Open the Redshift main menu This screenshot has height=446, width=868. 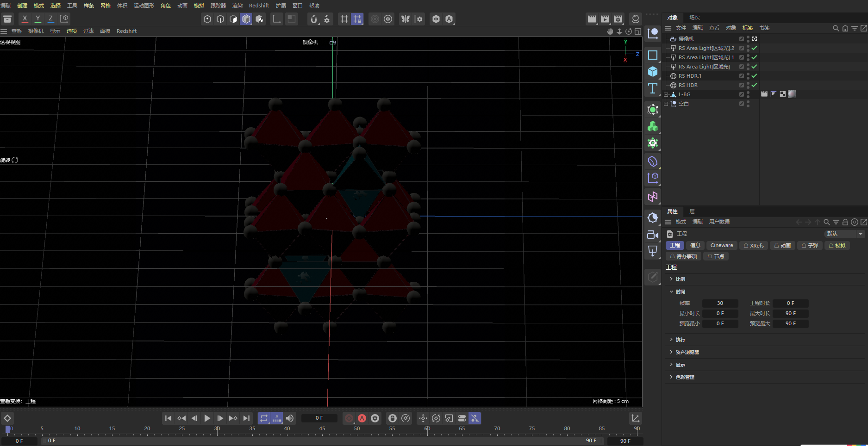click(x=259, y=6)
